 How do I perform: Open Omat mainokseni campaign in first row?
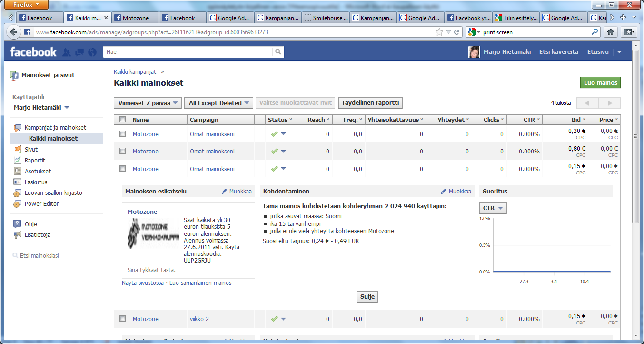click(212, 134)
